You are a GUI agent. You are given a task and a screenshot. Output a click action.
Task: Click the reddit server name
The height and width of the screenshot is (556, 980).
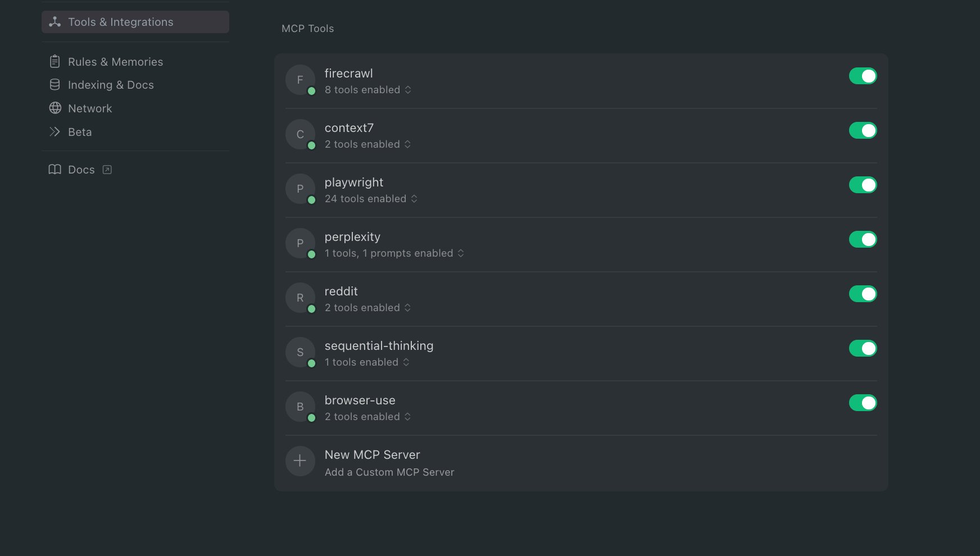341,291
